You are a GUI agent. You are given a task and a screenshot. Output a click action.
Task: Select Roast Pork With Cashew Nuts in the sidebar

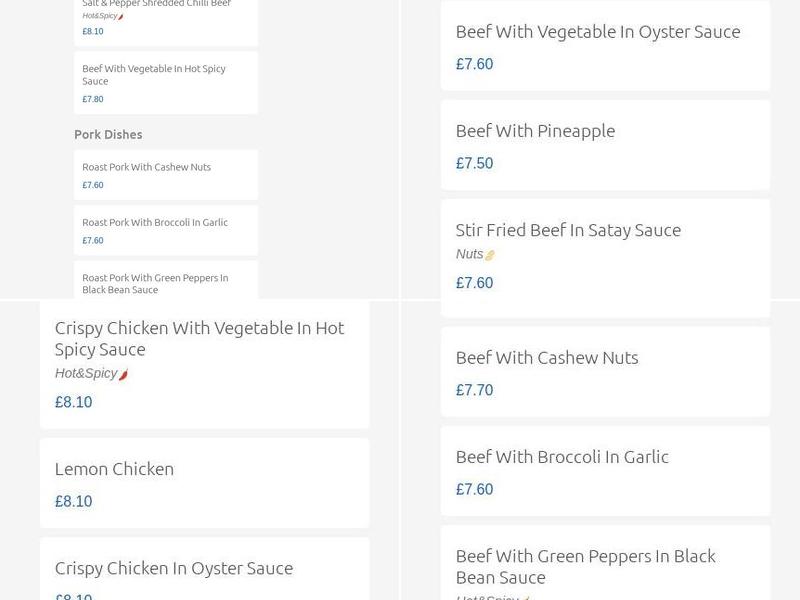point(145,167)
